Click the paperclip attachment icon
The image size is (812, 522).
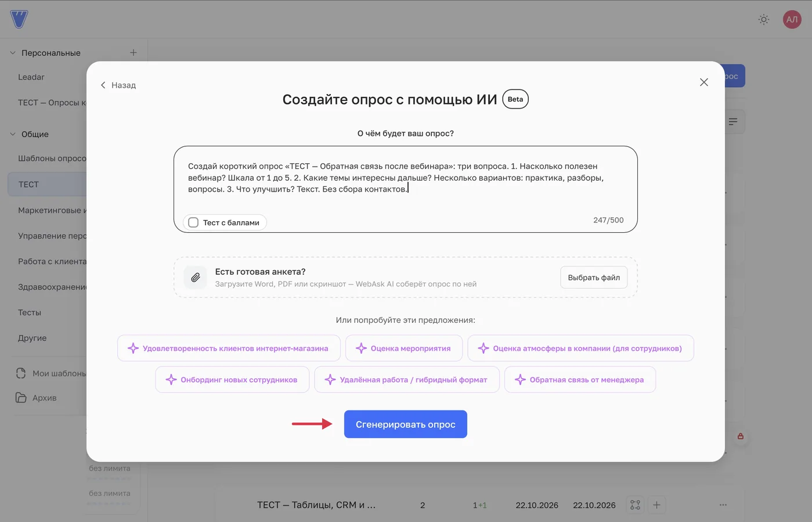196,278
